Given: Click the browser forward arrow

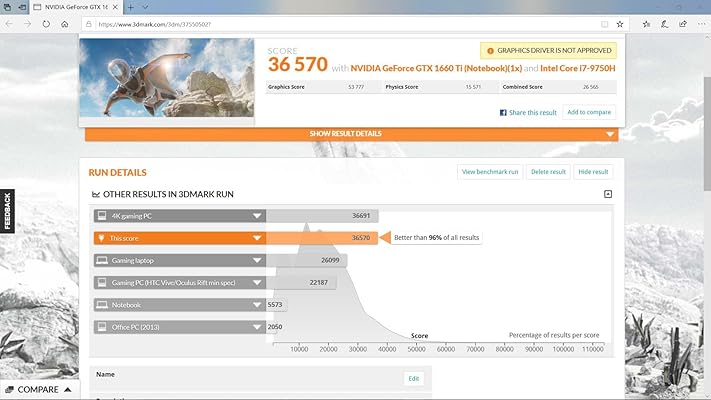Looking at the screenshot, I should (x=28, y=24).
